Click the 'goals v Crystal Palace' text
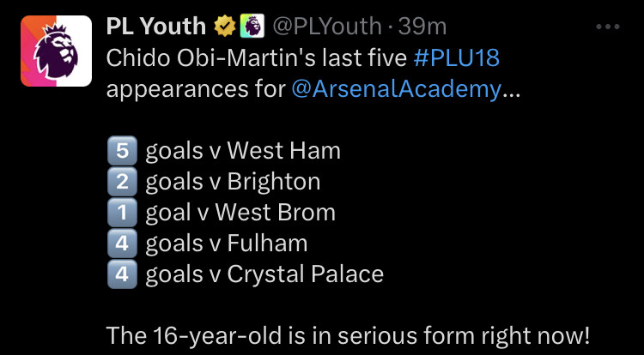 [x=264, y=274]
